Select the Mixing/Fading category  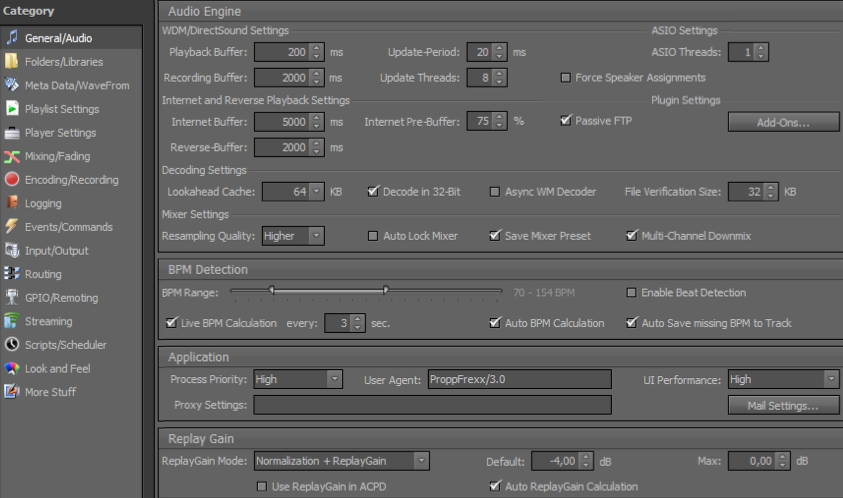(72, 156)
